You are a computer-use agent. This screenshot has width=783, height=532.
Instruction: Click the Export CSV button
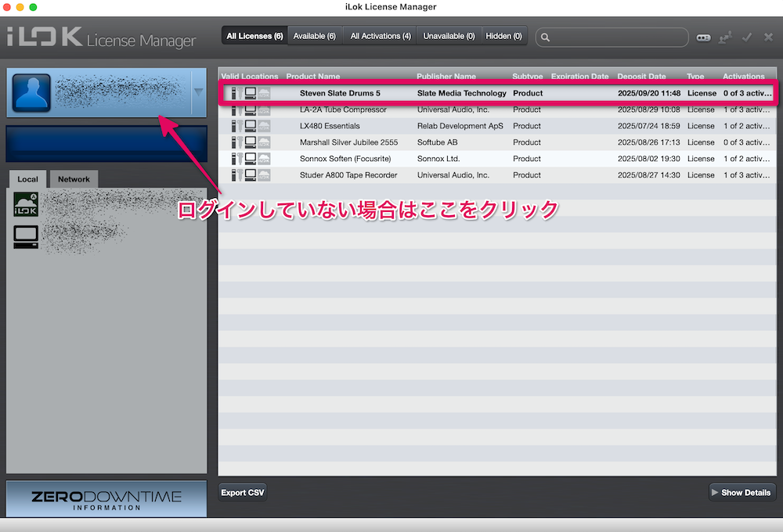[x=243, y=493]
